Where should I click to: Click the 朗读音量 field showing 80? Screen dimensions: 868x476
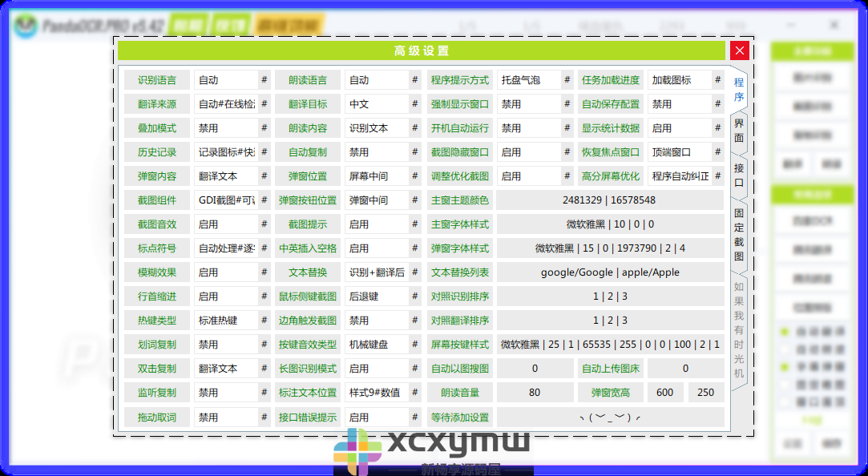[534, 392]
